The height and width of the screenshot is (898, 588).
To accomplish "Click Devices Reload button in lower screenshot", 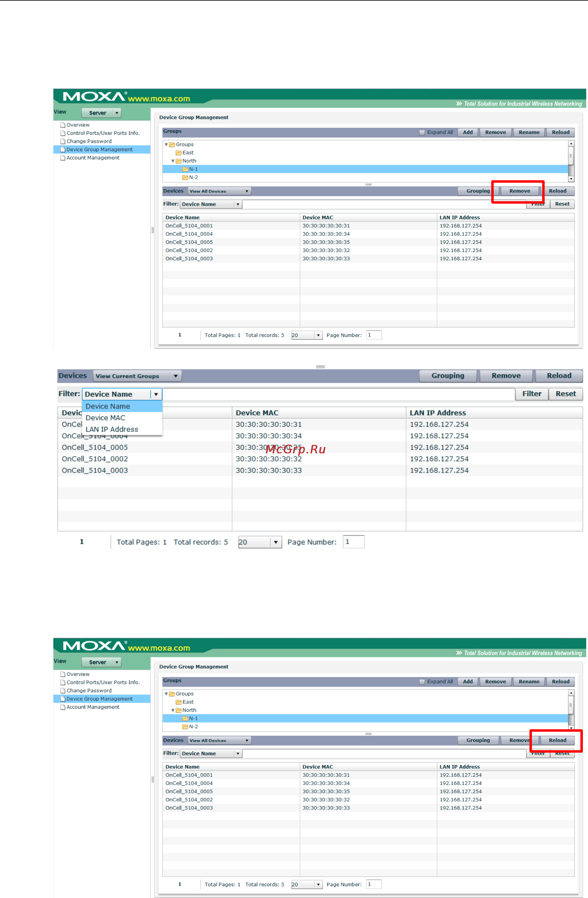I will pyautogui.click(x=557, y=740).
